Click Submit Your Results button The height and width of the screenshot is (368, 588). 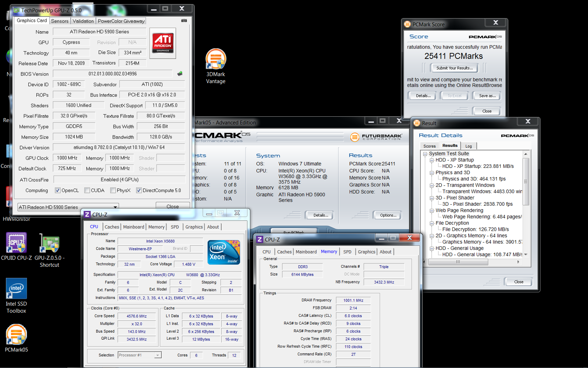point(455,68)
